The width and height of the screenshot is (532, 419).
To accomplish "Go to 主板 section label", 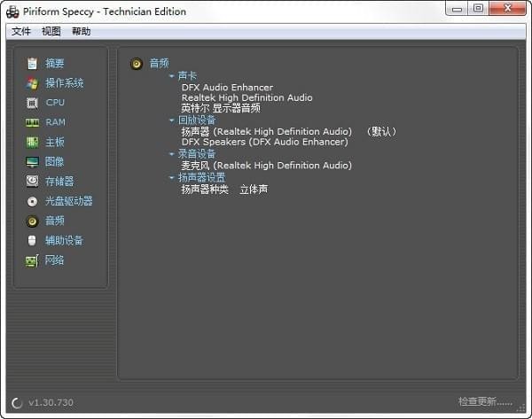I will coord(55,142).
